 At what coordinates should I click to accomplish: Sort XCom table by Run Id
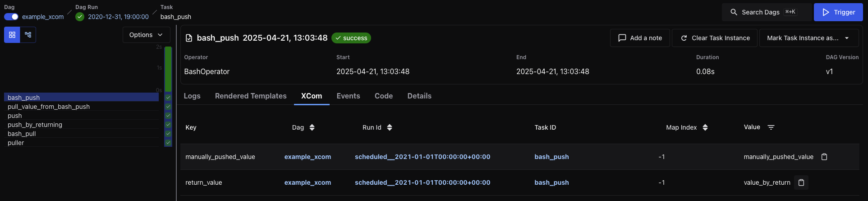pyautogui.click(x=390, y=127)
